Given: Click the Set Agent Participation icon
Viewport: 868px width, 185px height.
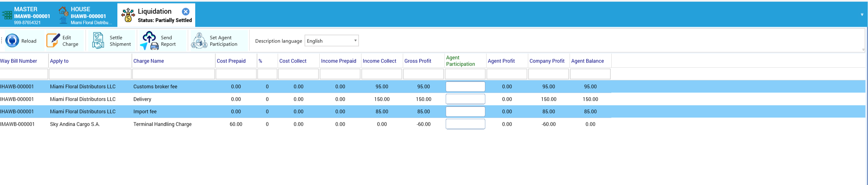Looking at the screenshot, I should coord(199,41).
